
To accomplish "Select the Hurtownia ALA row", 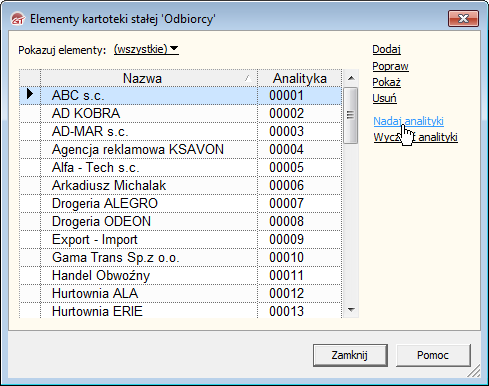I will click(180, 294).
